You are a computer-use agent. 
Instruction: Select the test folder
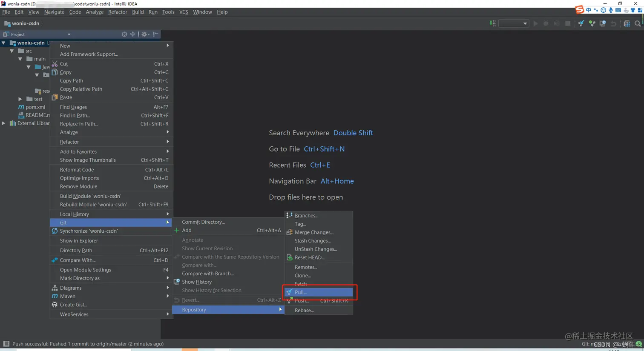coord(34,99)
